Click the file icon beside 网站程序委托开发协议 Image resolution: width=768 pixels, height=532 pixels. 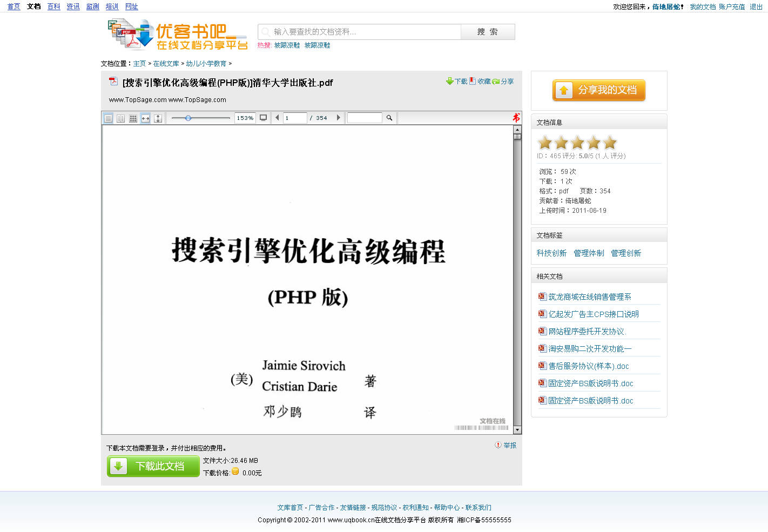tap(542, 331)
